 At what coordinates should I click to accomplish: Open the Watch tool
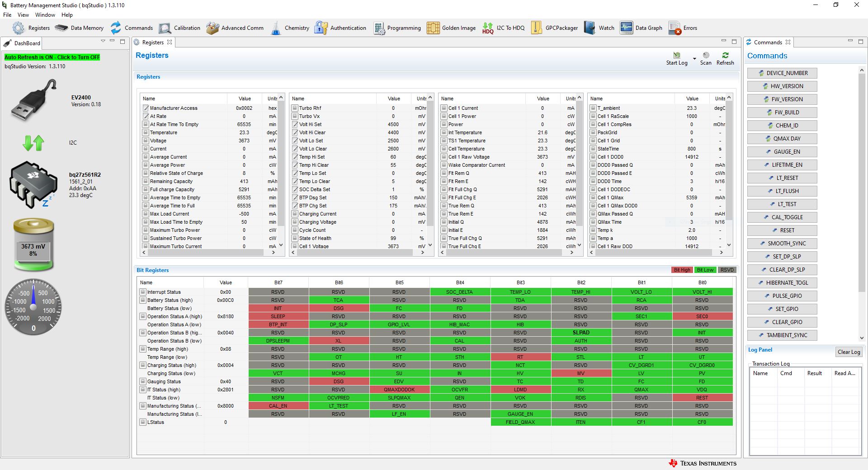click(599, 28)
